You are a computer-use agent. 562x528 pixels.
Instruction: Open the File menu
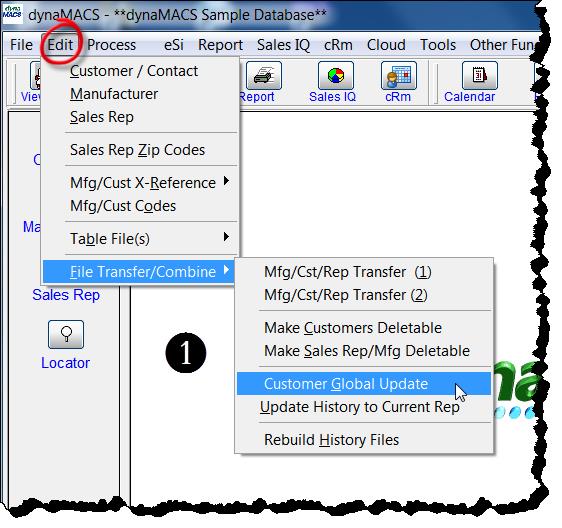[21, 45]
